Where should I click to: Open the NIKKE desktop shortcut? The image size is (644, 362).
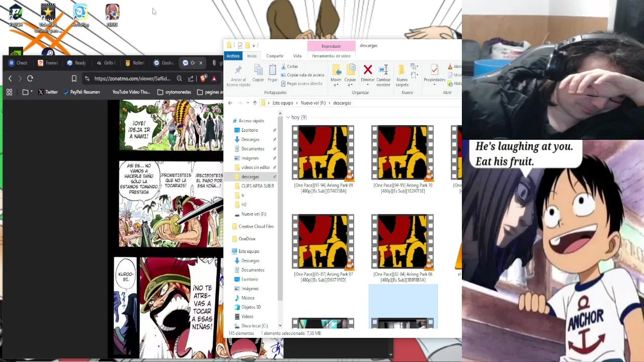click(112, 16)
